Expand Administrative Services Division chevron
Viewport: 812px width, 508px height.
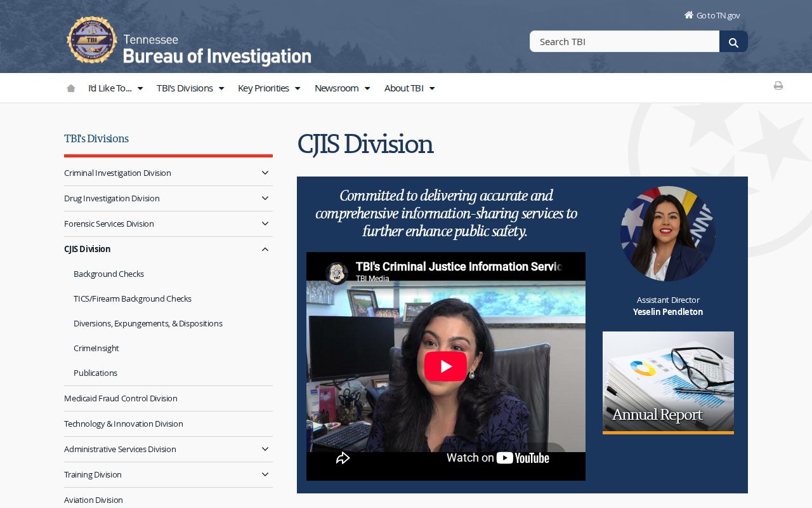click(265, 449)
